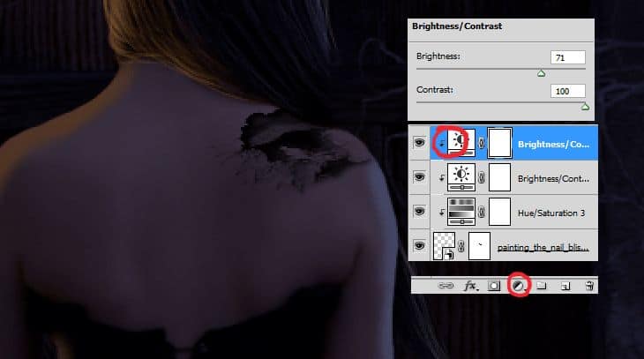Image resolution: width=644 pixels, height=359 pixels.
Task: Select adjustment thumbnail of Brightness/Cont... layer
Action: coord(461,177)
